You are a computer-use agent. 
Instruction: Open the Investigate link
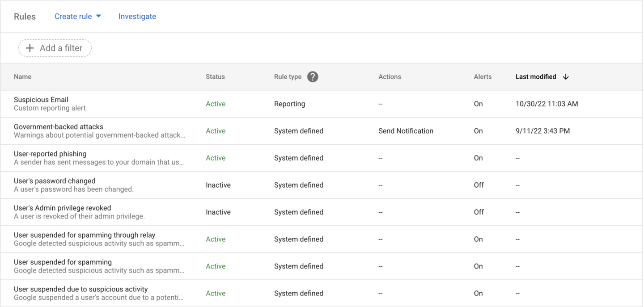tap(137, 17)
